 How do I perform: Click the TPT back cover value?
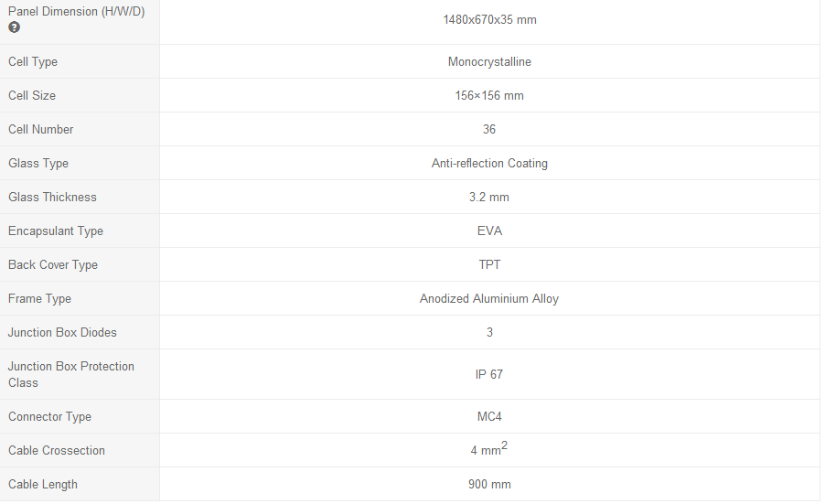click(x=489, y=264)
